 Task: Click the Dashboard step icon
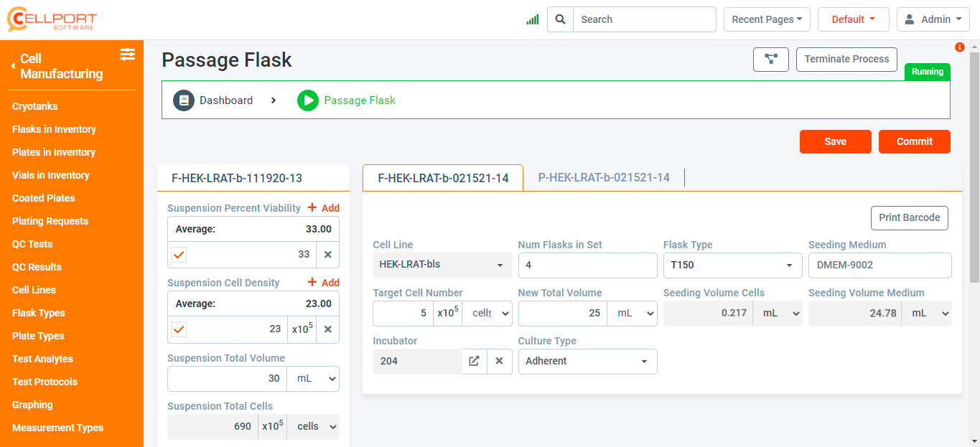tap(184, 100)
